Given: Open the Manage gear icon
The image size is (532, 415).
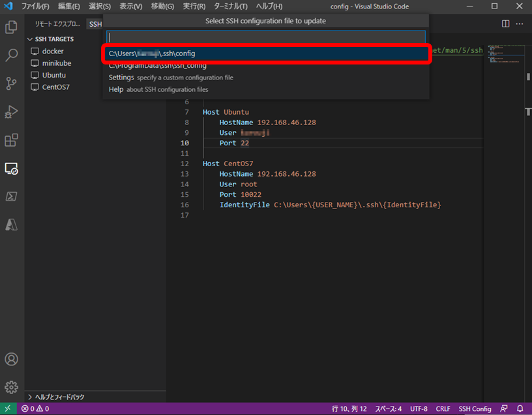Looking at the screenshot, I should tap(11, 387).
